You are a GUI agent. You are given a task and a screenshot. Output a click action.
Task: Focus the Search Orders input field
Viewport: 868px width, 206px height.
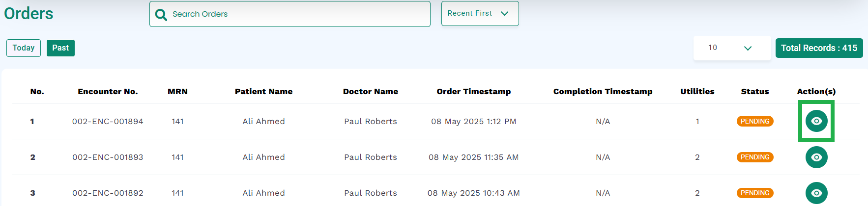click(x=290, y=14)
